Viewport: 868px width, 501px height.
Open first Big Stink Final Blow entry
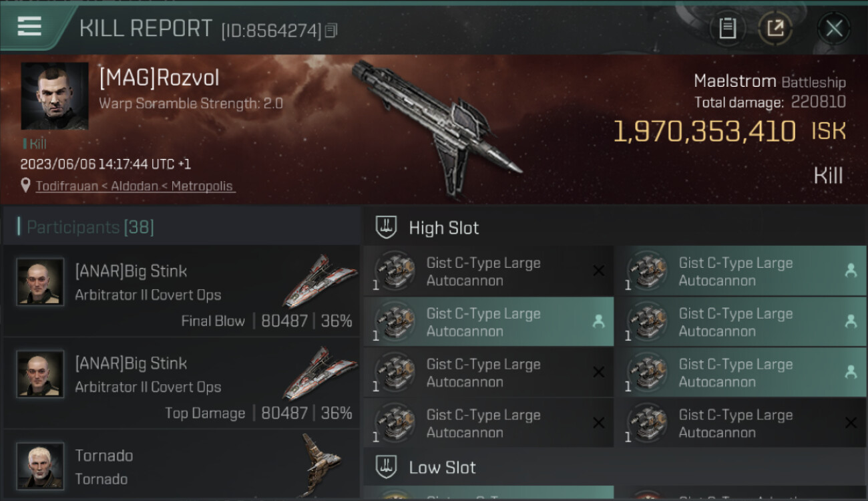pyautogui.click(x=182, y=291)
